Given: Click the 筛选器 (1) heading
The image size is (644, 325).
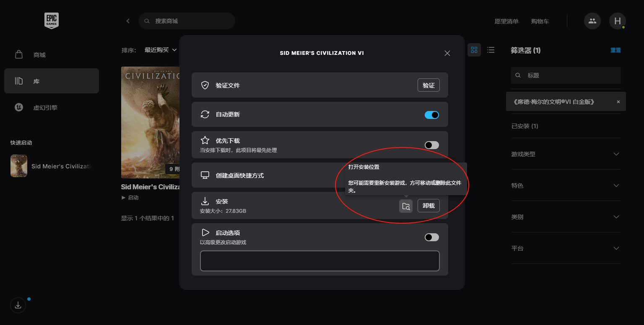Looking at the screenshot, I should (x=526, y=50).
